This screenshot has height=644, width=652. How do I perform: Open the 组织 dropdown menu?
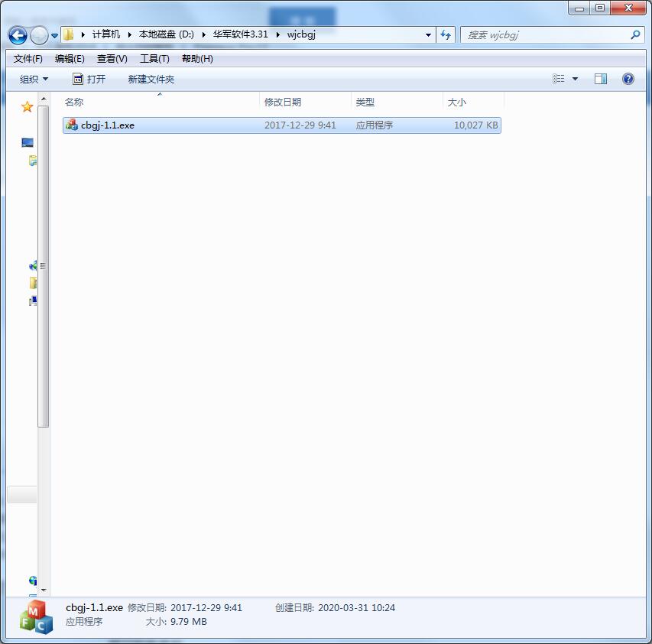point(32,78)
